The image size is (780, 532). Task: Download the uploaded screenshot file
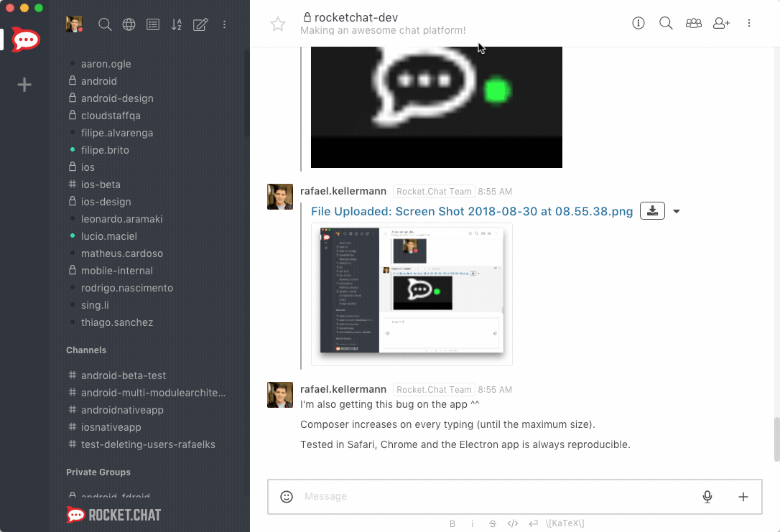(x=652, y=211)
